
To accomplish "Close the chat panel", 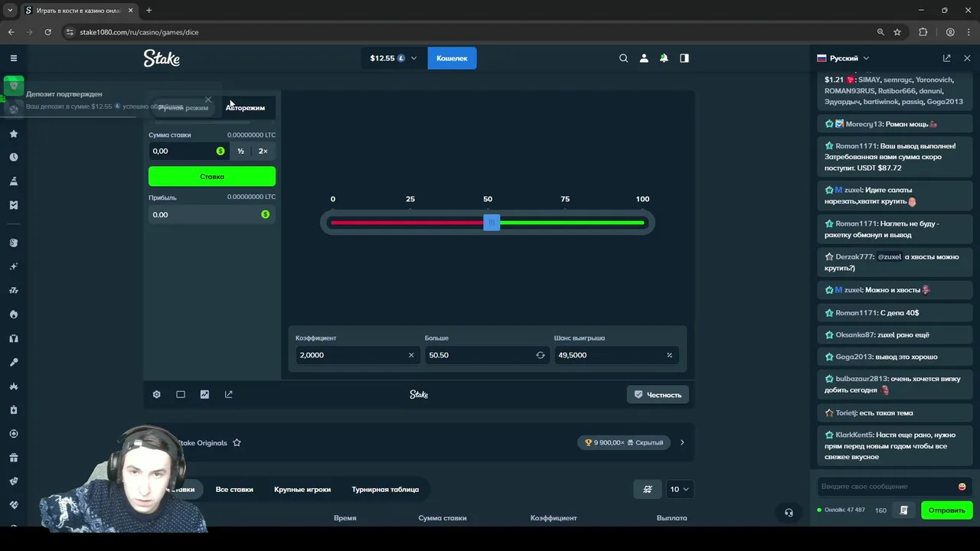I will 967,58.
